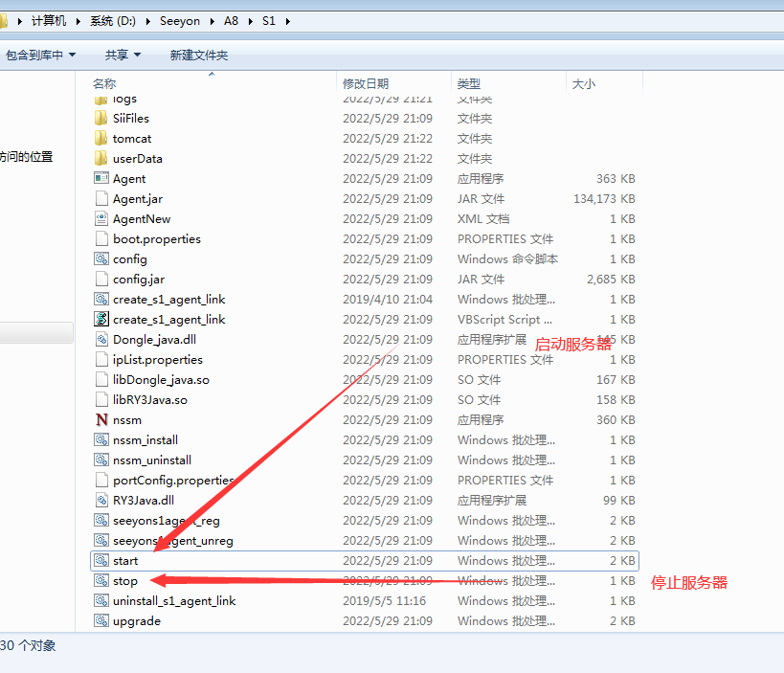The width and height of the screenshot is (784, 673).
Task: Click the Dongle_java.dll file icon
Action: click(x=101, y=340)
